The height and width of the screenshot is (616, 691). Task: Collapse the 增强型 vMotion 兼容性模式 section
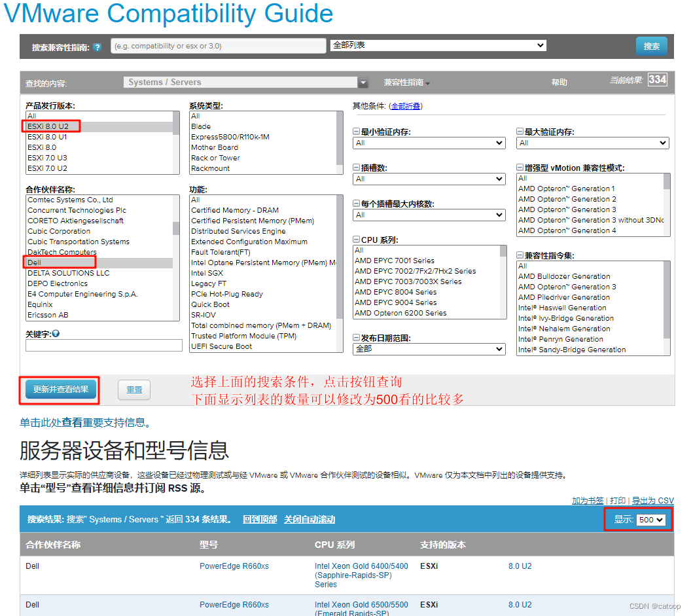[x=520, y=168]
